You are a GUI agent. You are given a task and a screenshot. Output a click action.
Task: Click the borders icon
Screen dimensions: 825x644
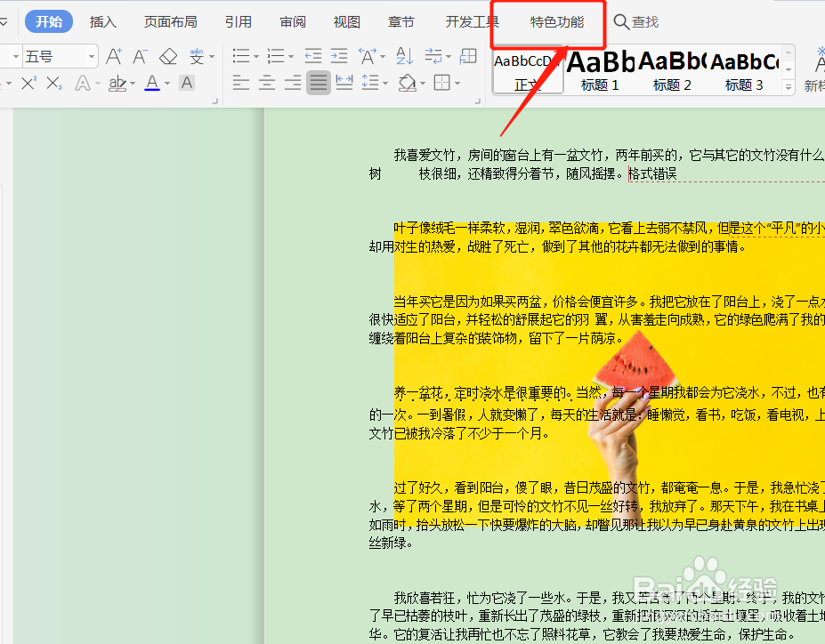(x=442, y=83)
